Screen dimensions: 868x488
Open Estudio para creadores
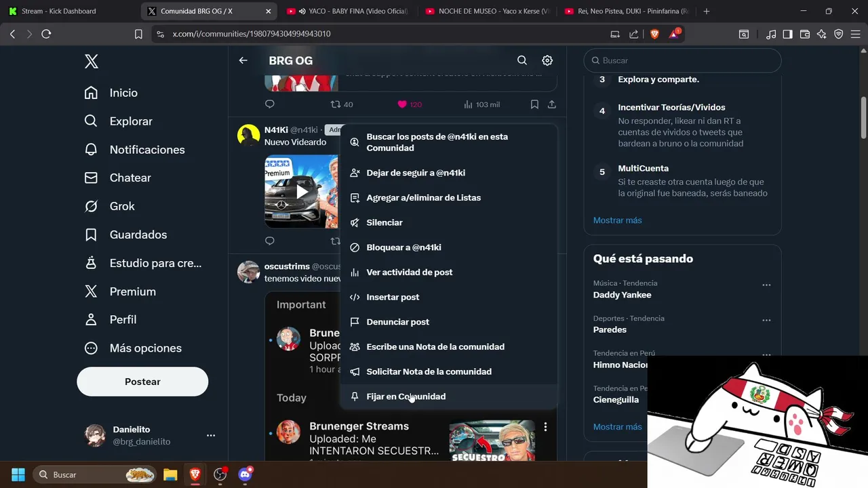(143, 263)
